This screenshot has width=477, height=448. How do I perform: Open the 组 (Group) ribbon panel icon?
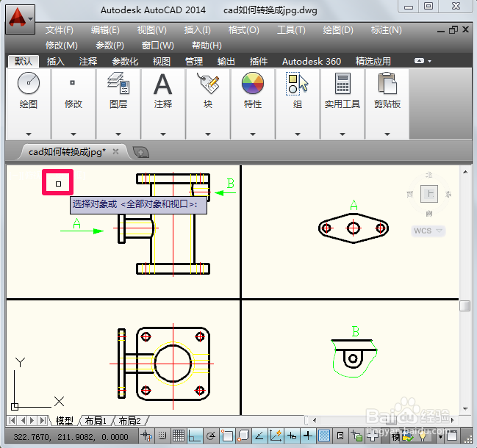(x=297, y=83)
